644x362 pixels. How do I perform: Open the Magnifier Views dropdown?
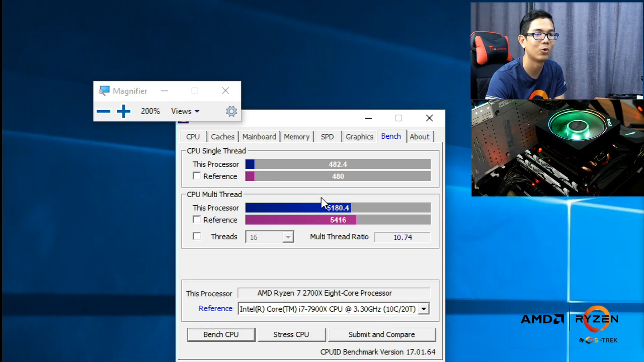[185, 111]
